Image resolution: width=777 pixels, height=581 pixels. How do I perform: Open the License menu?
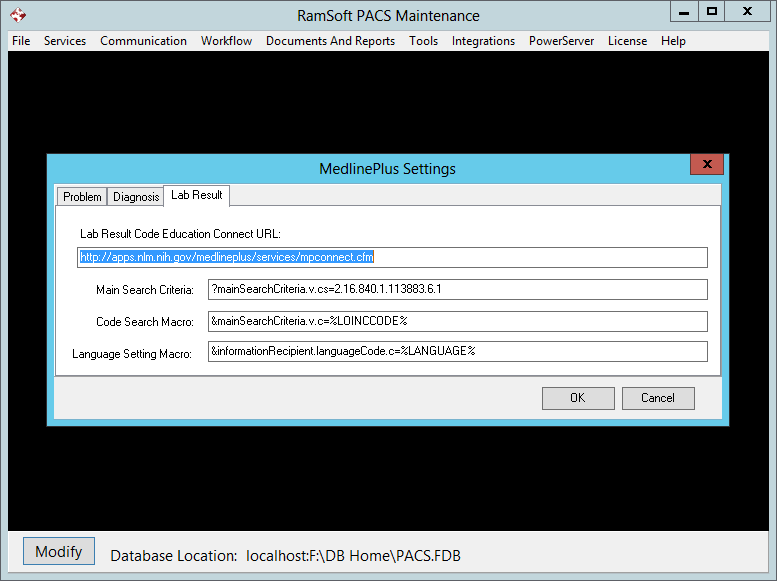point(627,41)
